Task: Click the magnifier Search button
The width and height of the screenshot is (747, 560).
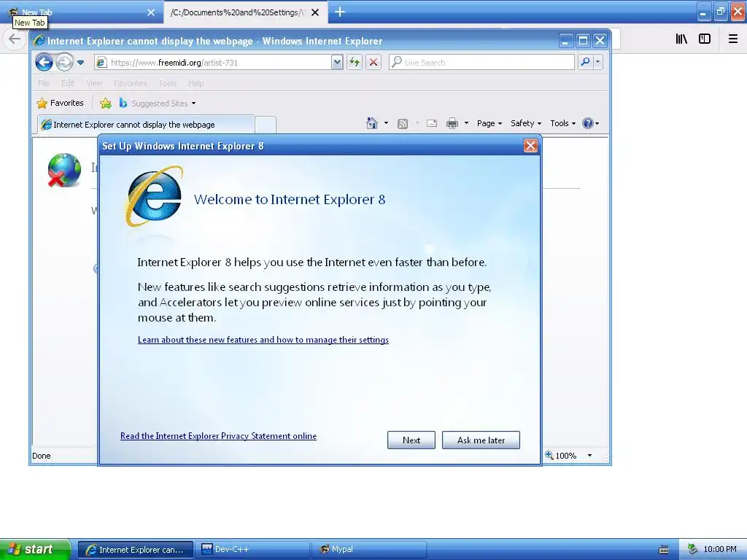Action: coord(585,62)
